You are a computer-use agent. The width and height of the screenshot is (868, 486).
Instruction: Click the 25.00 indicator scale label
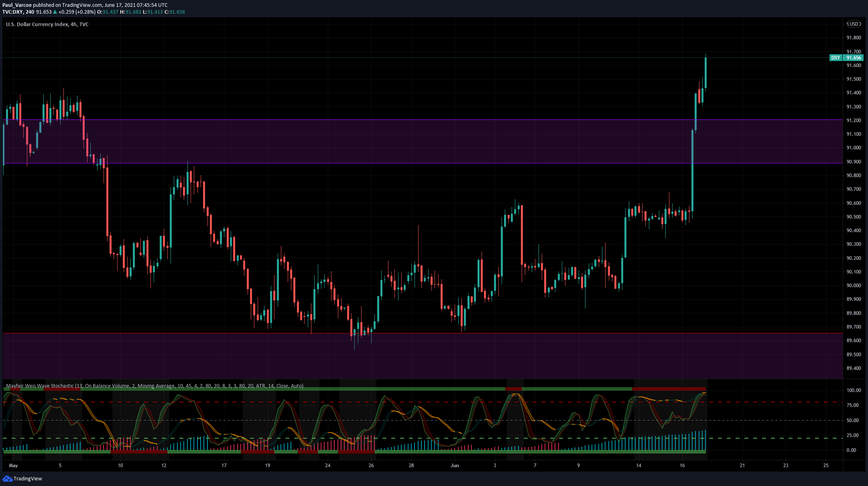tap(853, 435)
